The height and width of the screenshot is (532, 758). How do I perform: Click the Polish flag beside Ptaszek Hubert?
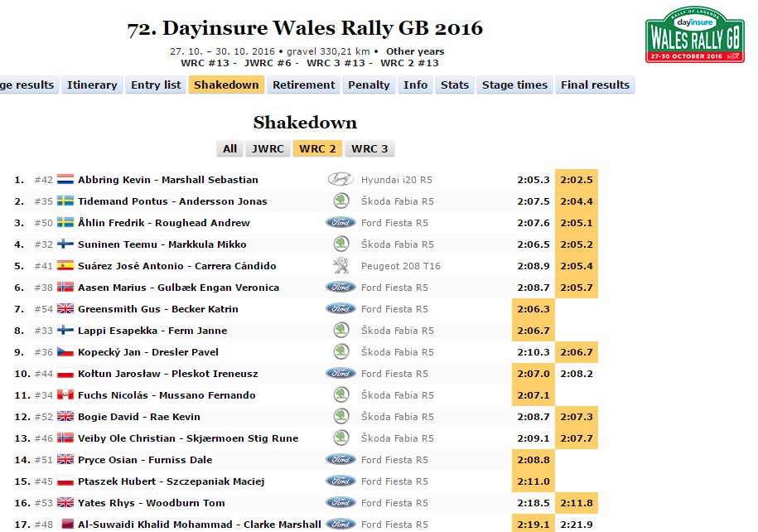pyautogui.click(x=65, y=481)
